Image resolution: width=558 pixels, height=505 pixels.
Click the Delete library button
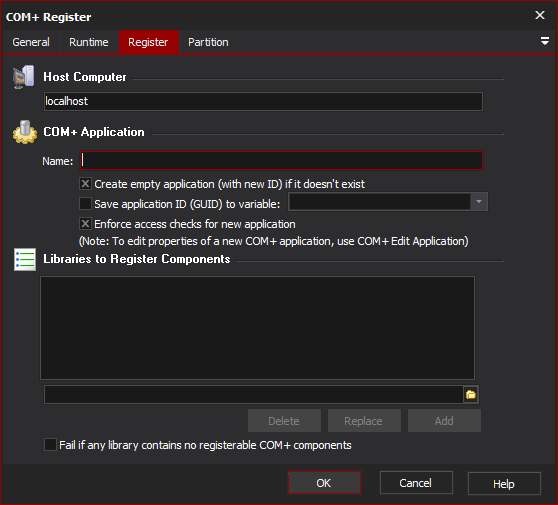pyautogui.click(x=284, y=421)
